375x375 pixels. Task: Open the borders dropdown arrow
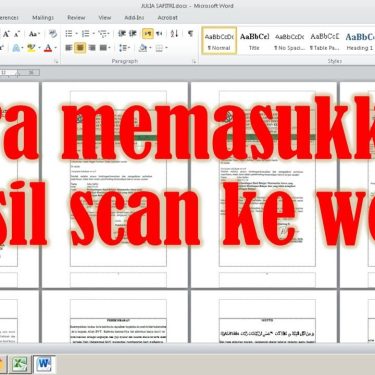coord(166,49)
